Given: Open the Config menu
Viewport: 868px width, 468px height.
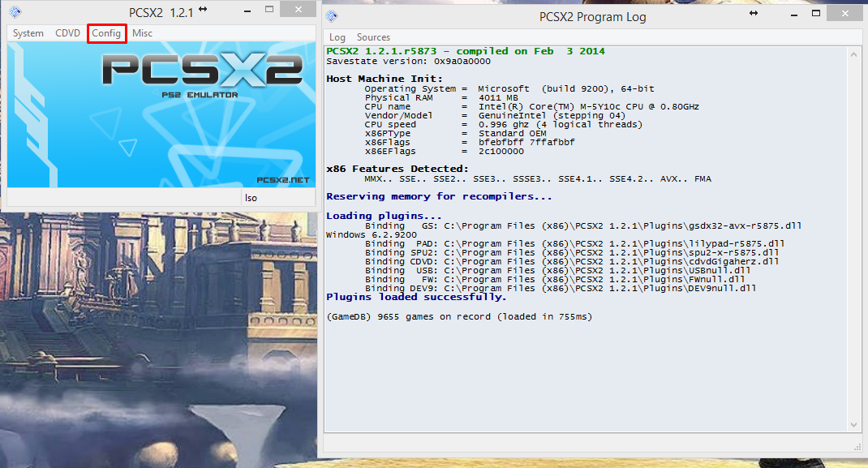Looking at the screenshot, I should [x=106, y=33].
